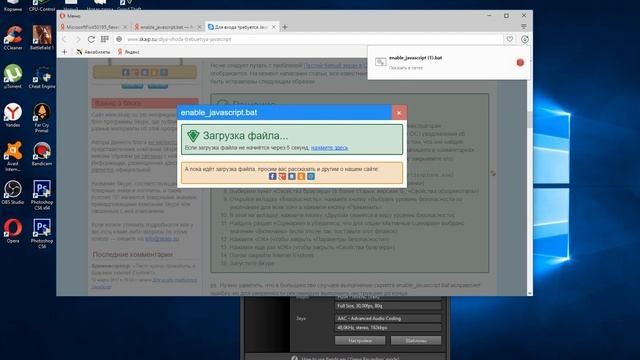Screen dimensions: 640x360
Task: Share via VK icon in download dialog
Action: point(292,176)
